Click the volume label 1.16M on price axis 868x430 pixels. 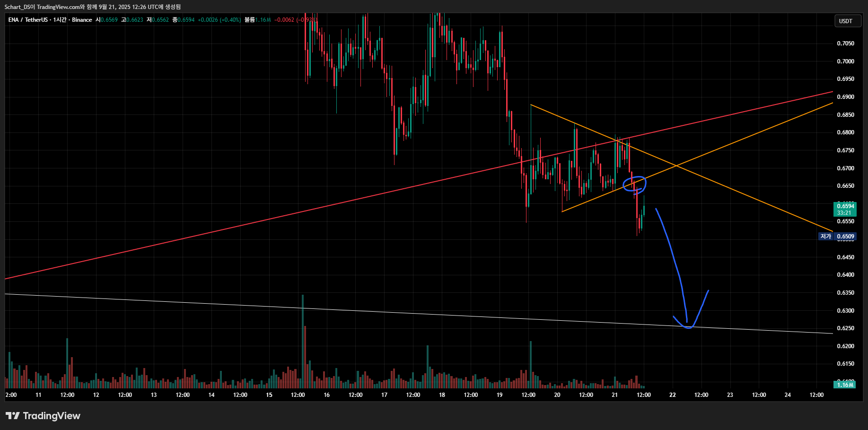[x=844, y=385]
